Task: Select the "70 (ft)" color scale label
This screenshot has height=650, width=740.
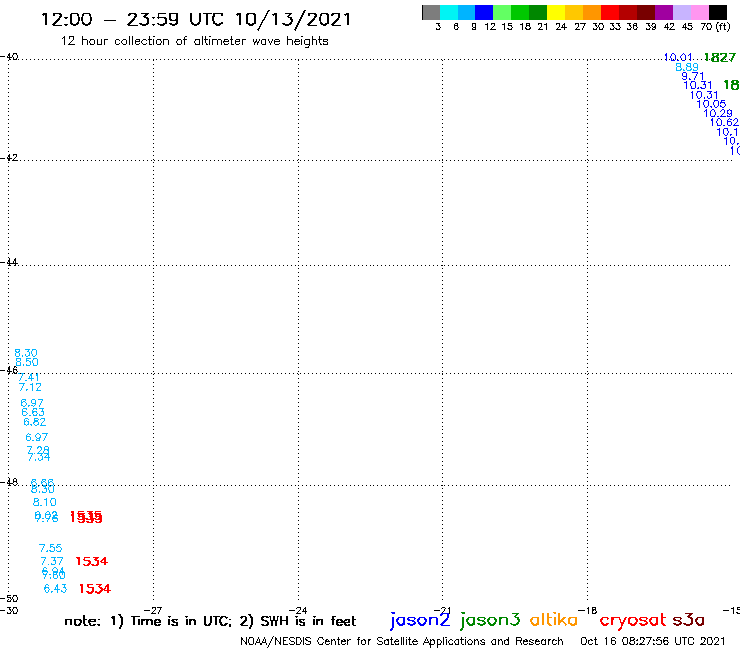Action: 715,27
